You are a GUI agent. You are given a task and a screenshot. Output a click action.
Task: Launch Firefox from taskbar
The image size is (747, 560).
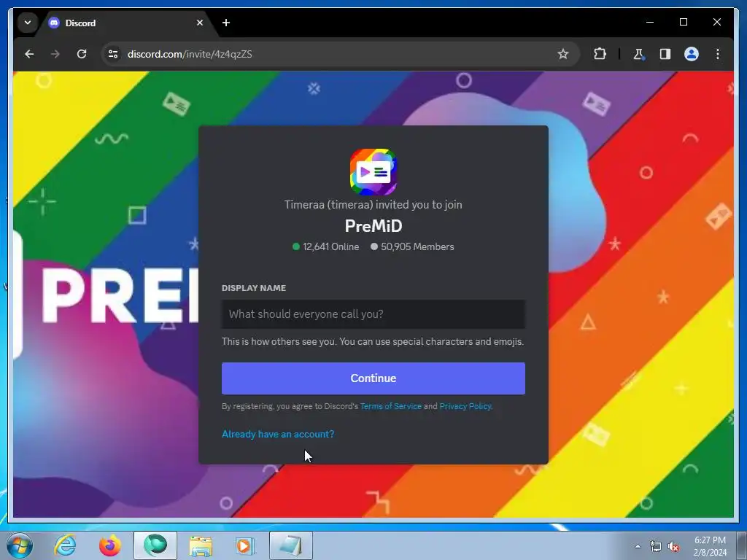[x=110, y=545]
